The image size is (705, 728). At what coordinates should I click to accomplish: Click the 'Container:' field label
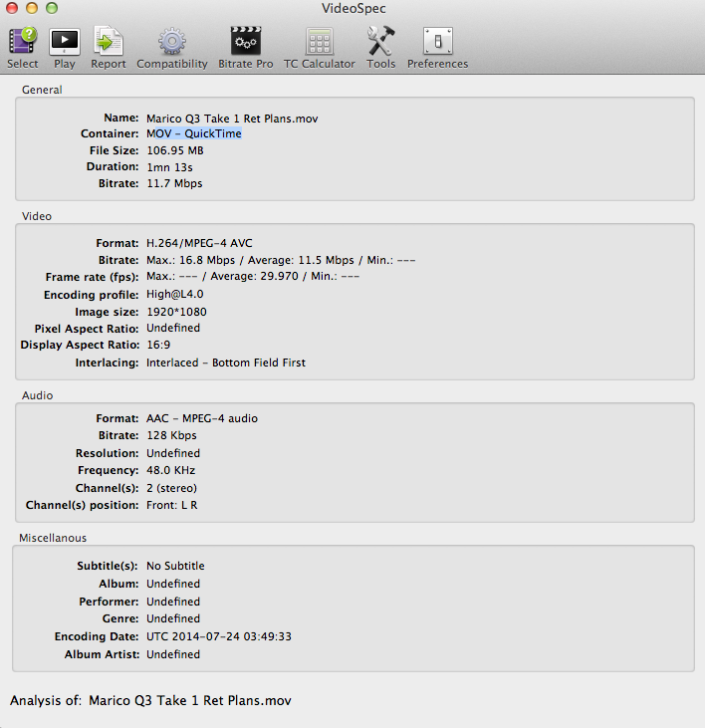110,133
